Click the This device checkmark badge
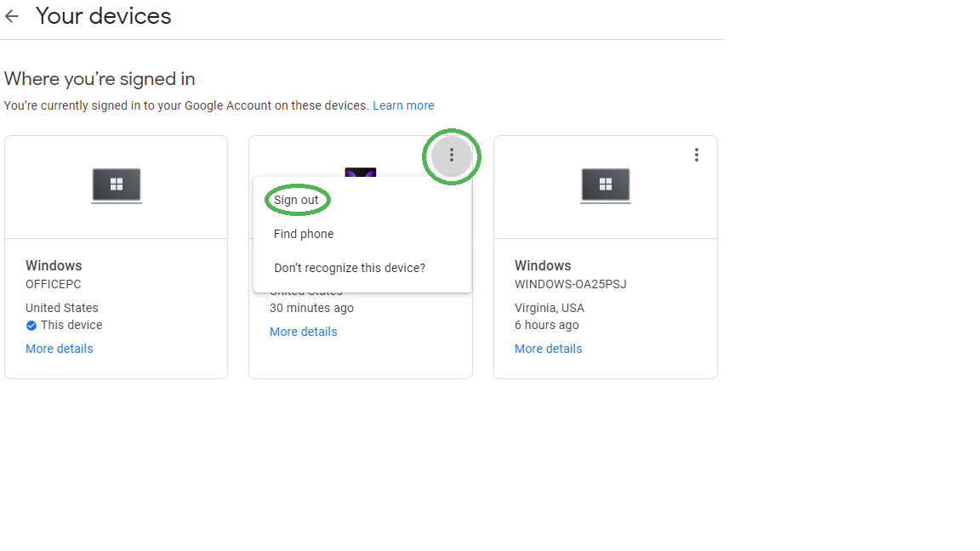 tap(31, 326)
